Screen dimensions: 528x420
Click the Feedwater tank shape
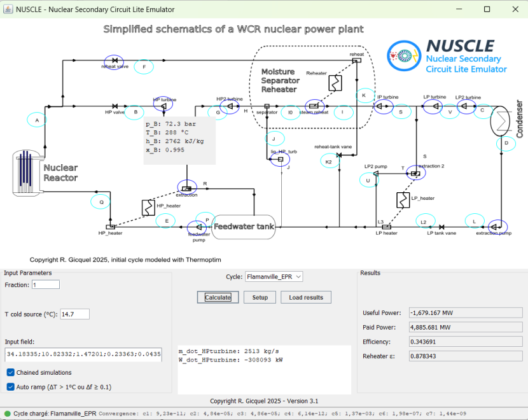[244, 227]
